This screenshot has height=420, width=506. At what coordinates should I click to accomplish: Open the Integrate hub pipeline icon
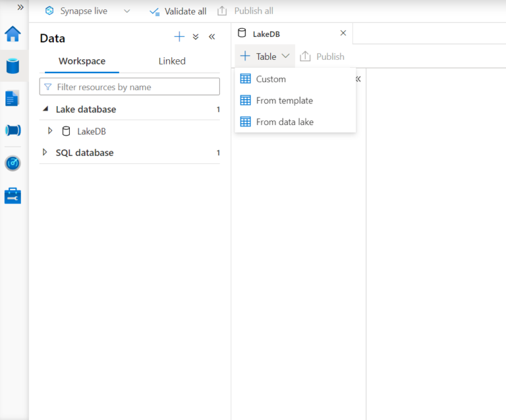click(13, 130)
